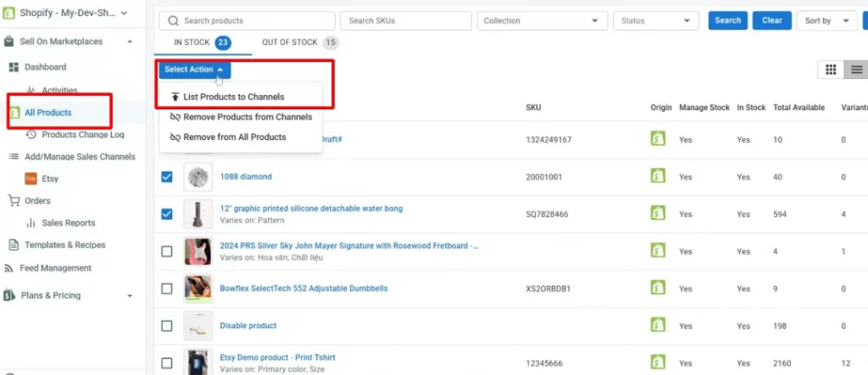Open the 1088 diamond product link

coord(246,176)
